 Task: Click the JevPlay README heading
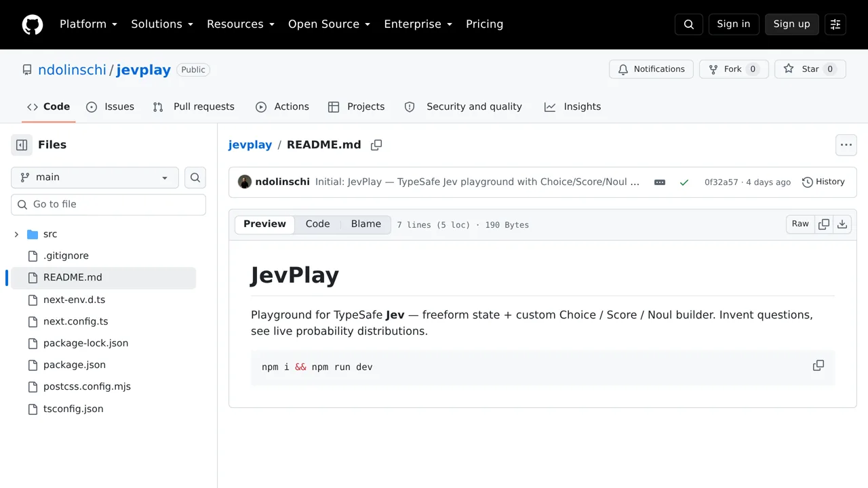click(x=295, y=275)
